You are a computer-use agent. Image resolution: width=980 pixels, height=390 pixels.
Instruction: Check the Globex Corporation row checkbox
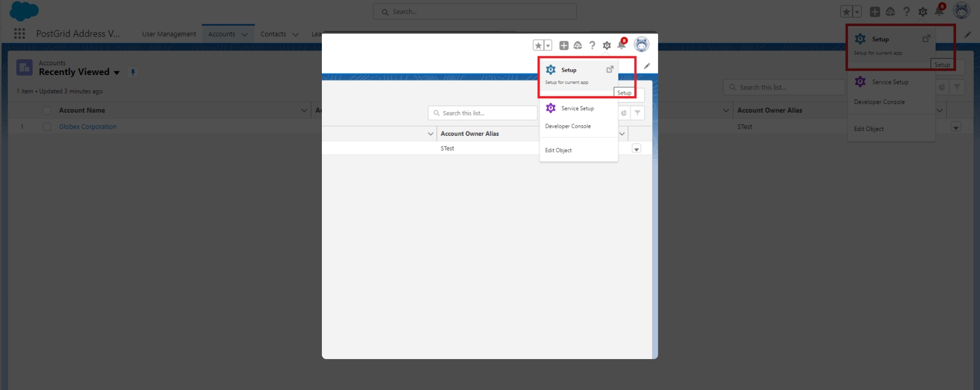tap(47, 127)
